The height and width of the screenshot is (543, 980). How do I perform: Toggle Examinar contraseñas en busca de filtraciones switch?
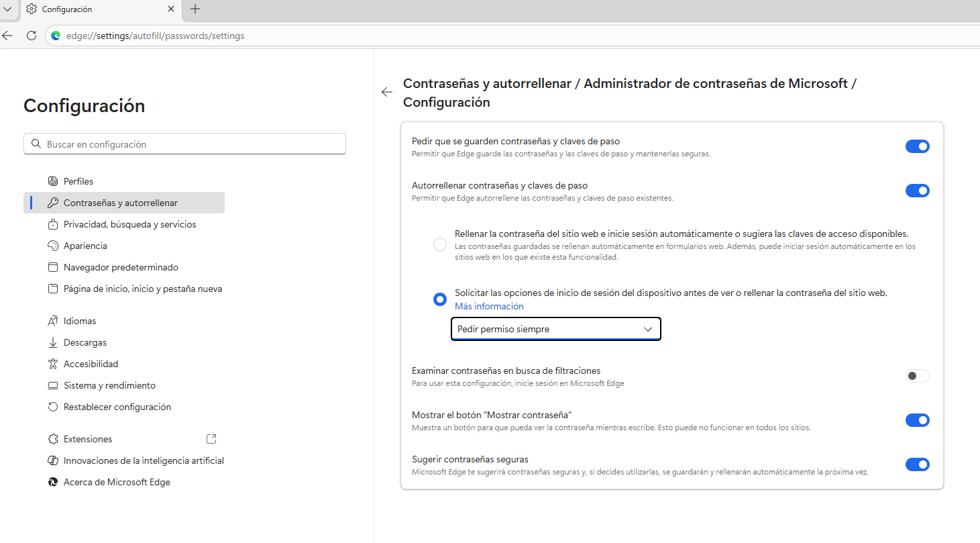coord(918,376)
